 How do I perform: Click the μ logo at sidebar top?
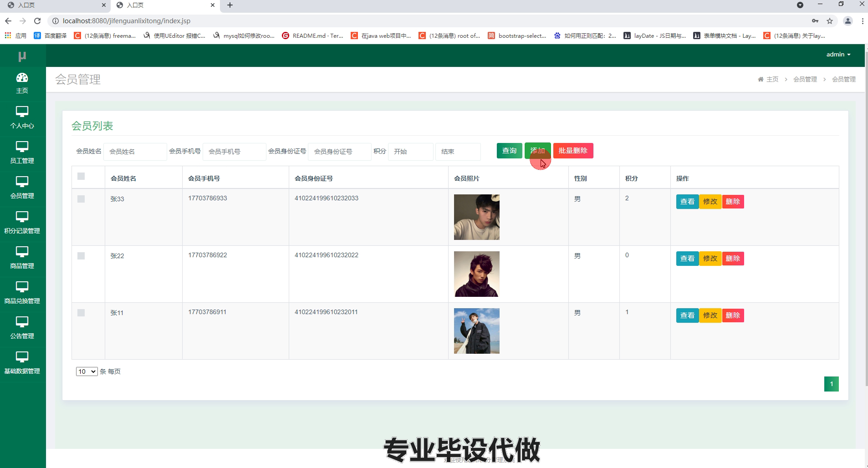click(x=22, y=56)
